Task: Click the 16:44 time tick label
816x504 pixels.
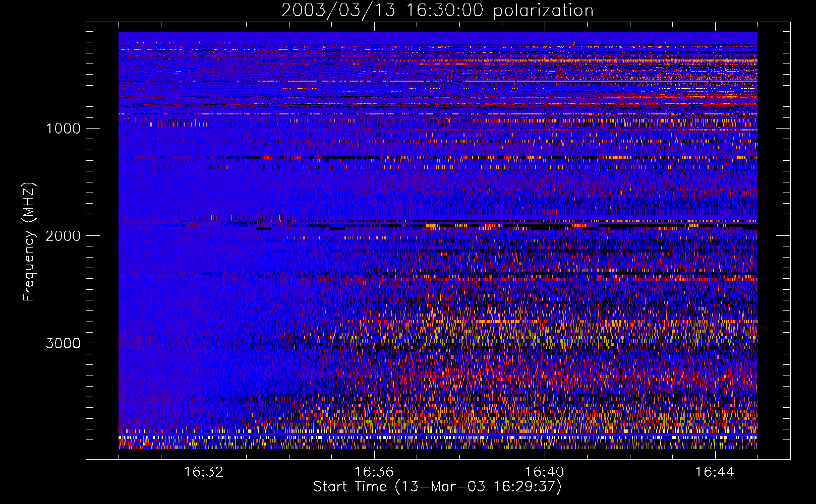Action: 715,472
